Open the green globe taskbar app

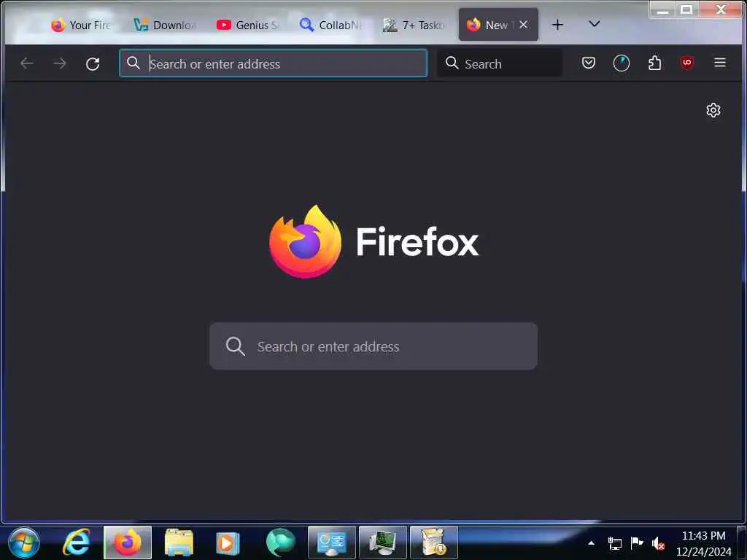tap(281, 542)
